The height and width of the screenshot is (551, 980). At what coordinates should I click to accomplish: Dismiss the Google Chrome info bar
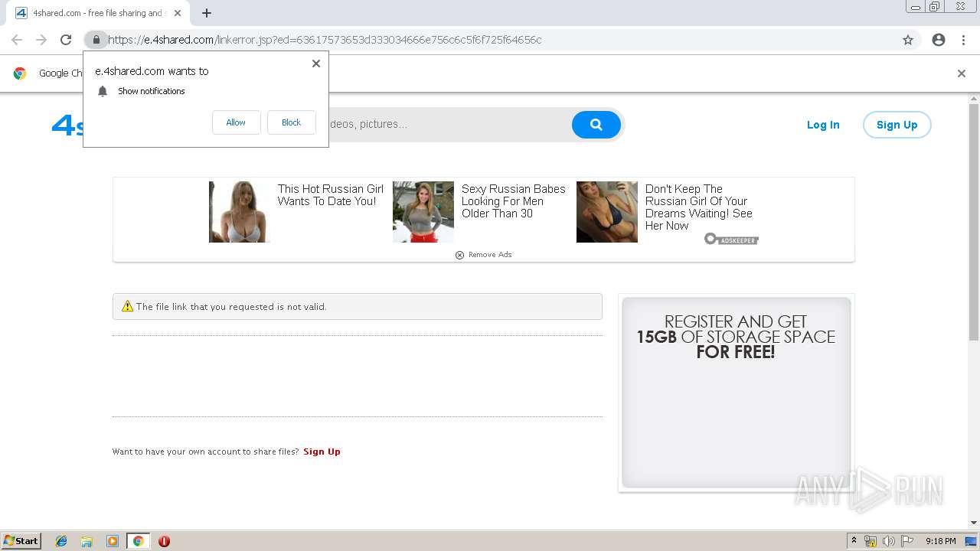pyautogui.click(x=962, y=73)
